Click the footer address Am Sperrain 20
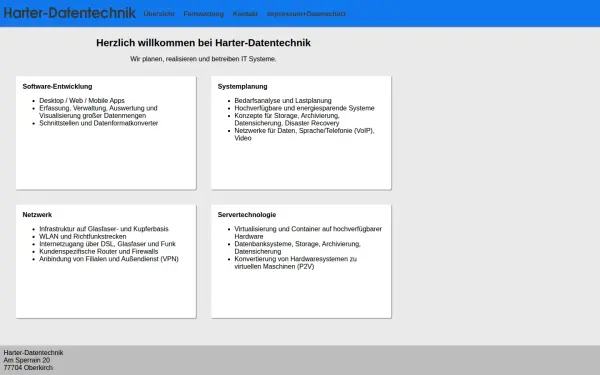The height and width of the screenshot is (375, 600). (x=27, y=360)
